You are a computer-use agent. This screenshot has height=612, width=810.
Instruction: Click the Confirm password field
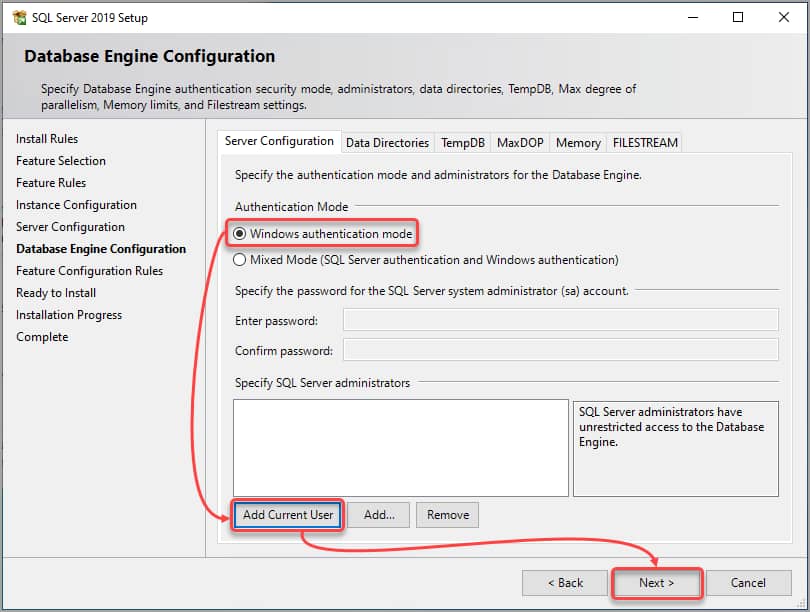(560, 350)
